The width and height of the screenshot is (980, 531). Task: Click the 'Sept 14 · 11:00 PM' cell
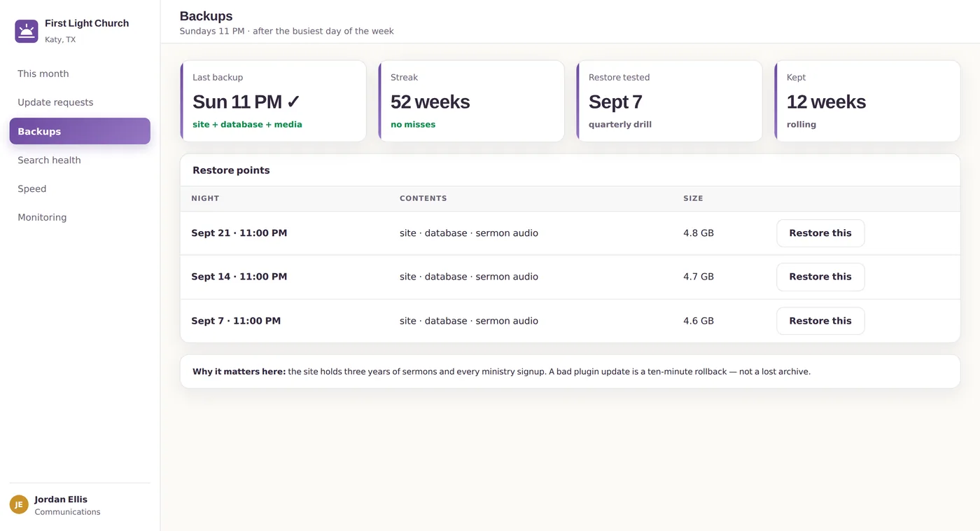[x=239, y=277]
